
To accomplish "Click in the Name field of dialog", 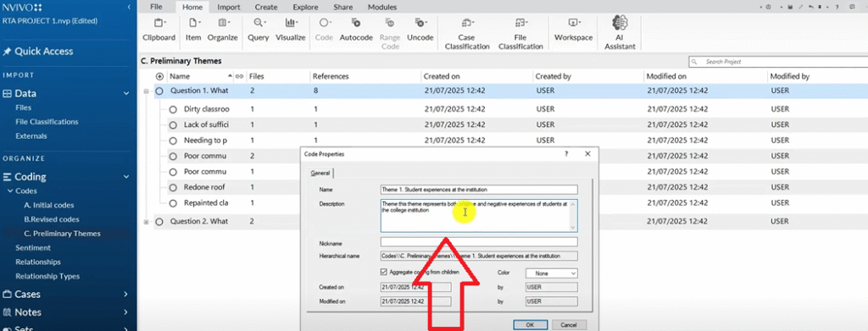I will 479,190.
